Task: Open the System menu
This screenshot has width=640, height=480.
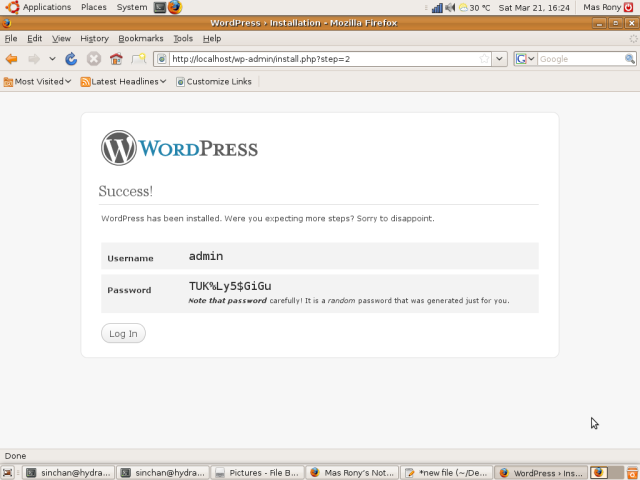Action: 132,7
